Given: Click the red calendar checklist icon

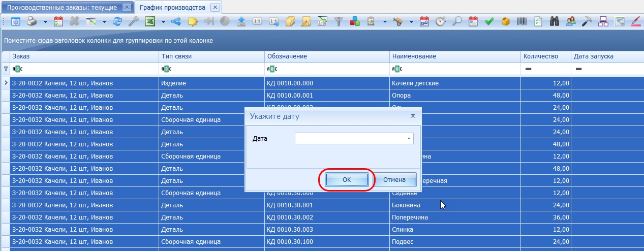Looking at the screenshot, I should point(58,21).
